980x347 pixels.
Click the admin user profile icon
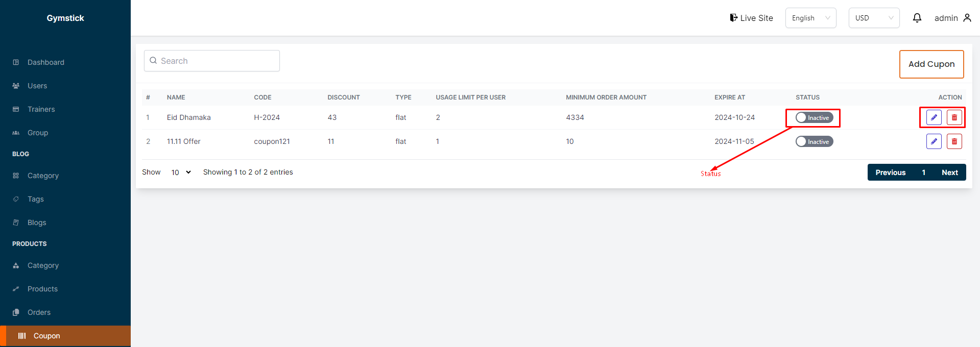(967, 18)
